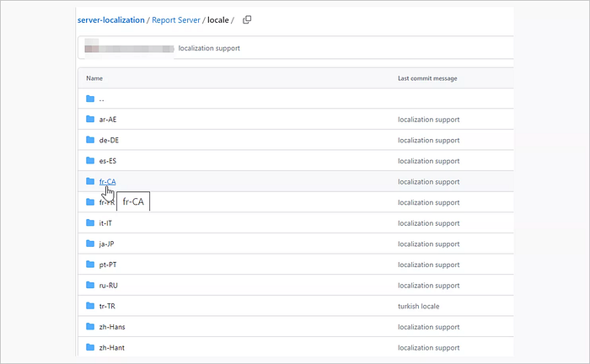Open the fr-CA folder link
Image resolution: width=590 pixels, height=364 pixels.
pos(107,182)
